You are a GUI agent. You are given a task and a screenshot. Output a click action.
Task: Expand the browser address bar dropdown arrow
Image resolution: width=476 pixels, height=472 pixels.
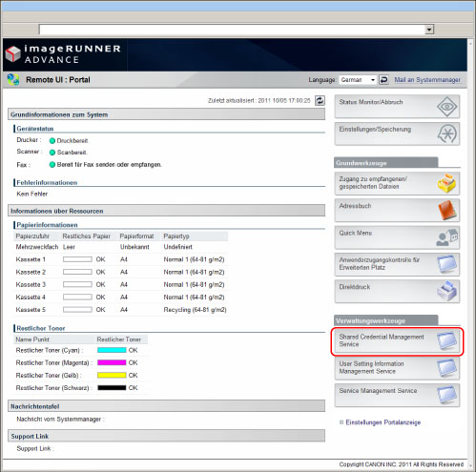(429, 30)
